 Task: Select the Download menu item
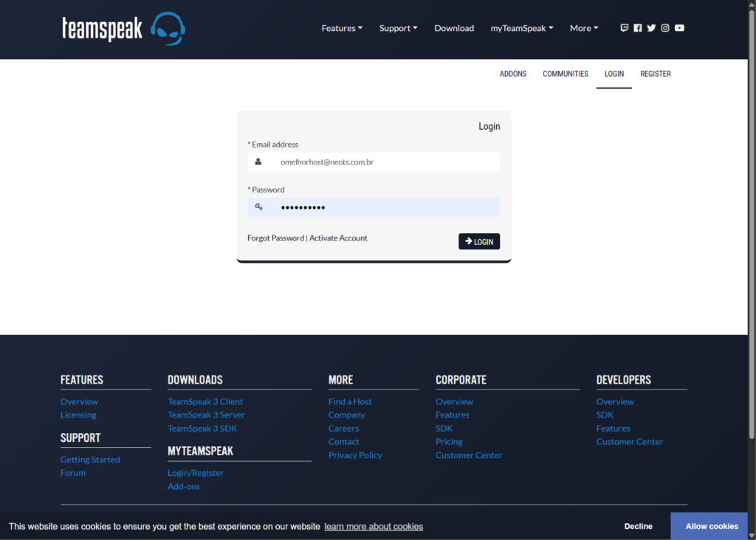(x=454, y=28)
